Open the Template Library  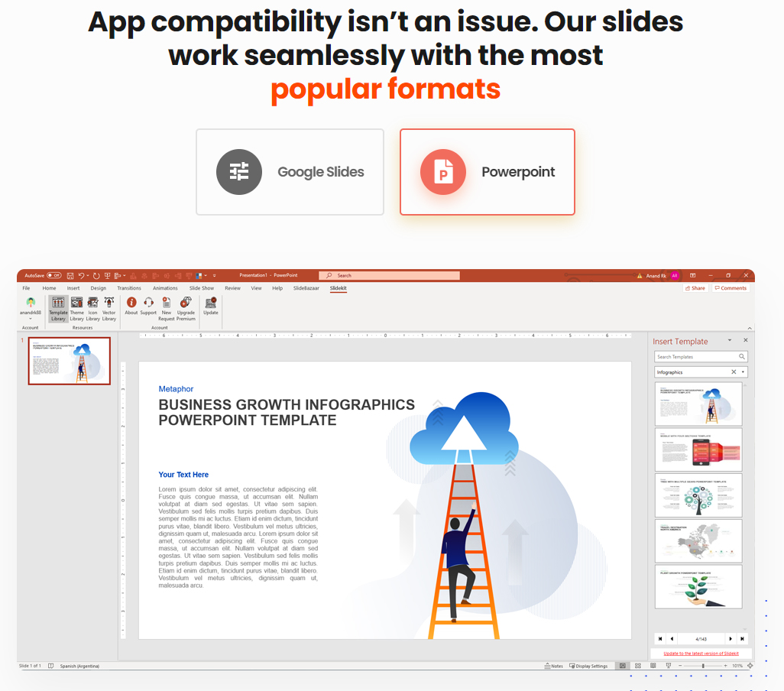[x=58, y=309]
